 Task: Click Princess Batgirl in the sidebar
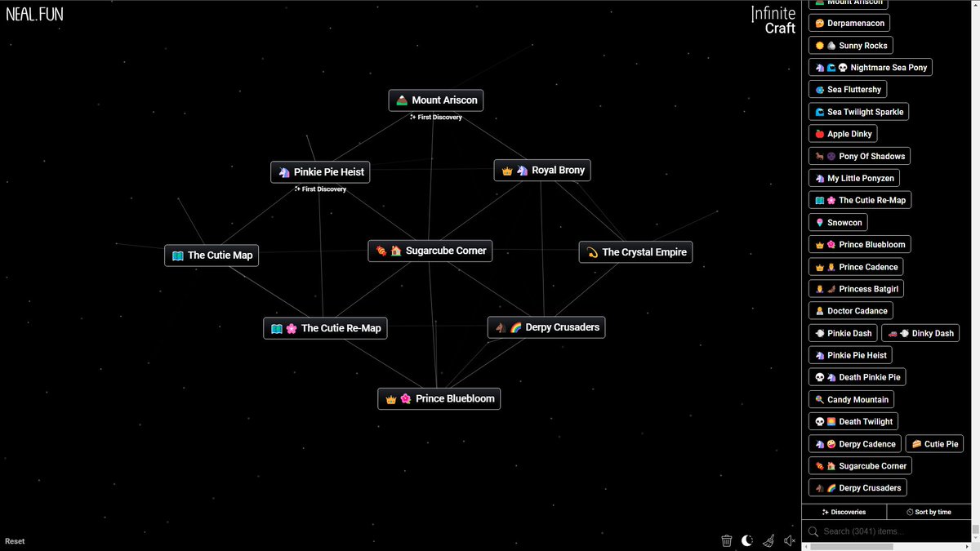pos(856,289)
